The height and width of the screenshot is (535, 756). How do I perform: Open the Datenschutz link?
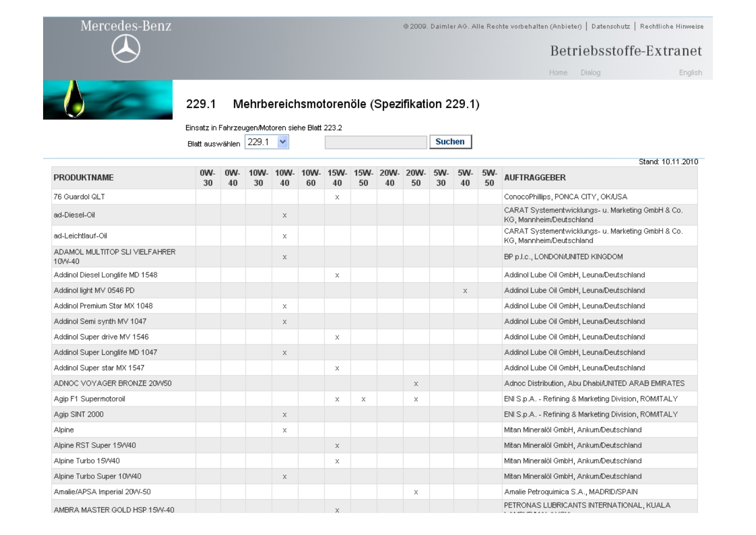click(611, 26)
